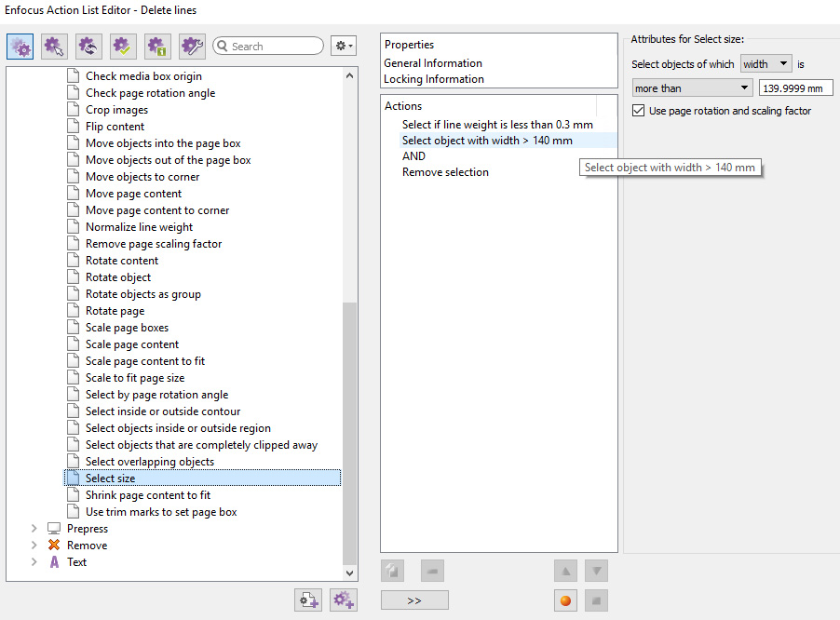840x620 pixels.
Task: Click the page icon beside 'Scale page content'
Action: (x=74, y=344)
